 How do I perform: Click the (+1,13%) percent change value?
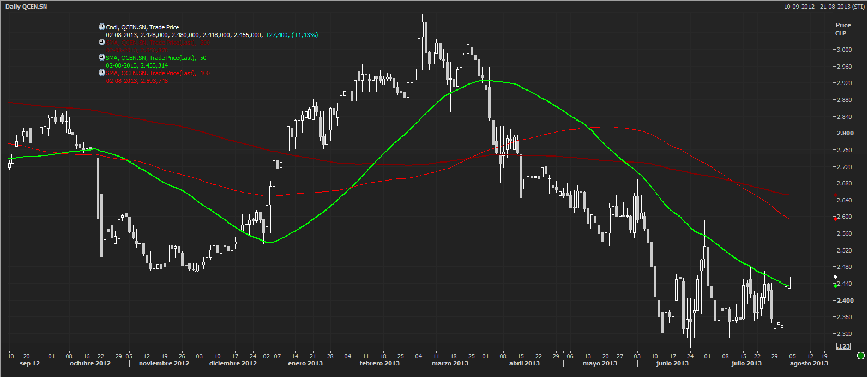(305, 35)
